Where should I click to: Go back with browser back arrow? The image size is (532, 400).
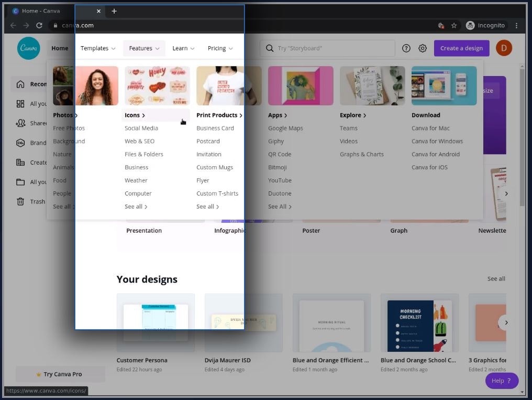(13, 26)
